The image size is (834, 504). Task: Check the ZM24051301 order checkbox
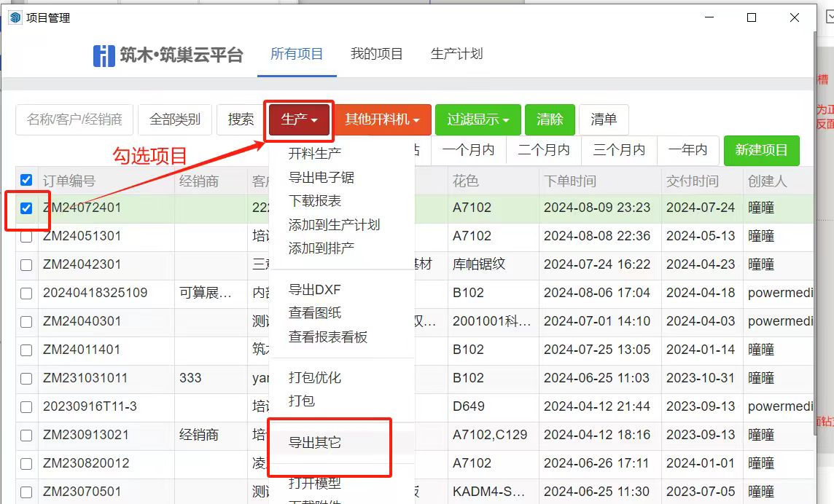point(26,237)
